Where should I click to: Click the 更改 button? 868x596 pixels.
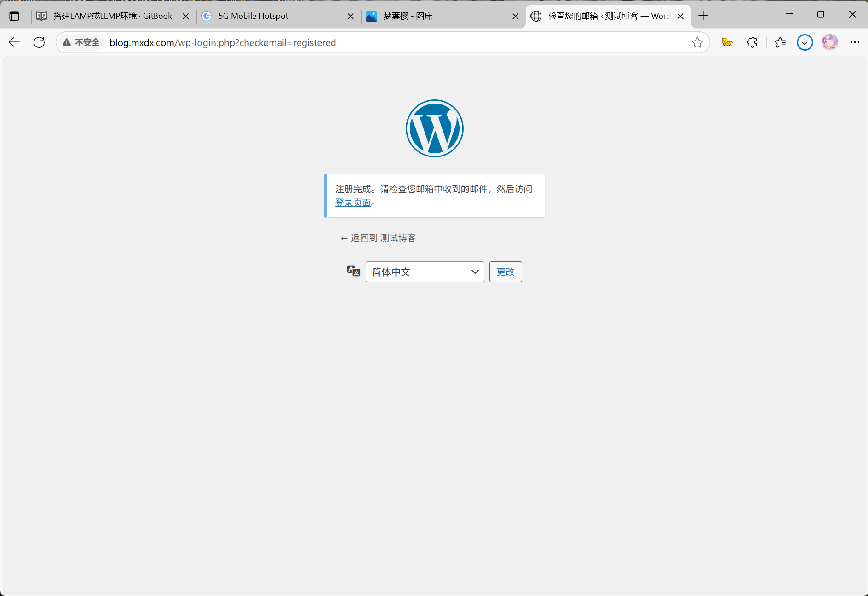[x=506, y=272]
